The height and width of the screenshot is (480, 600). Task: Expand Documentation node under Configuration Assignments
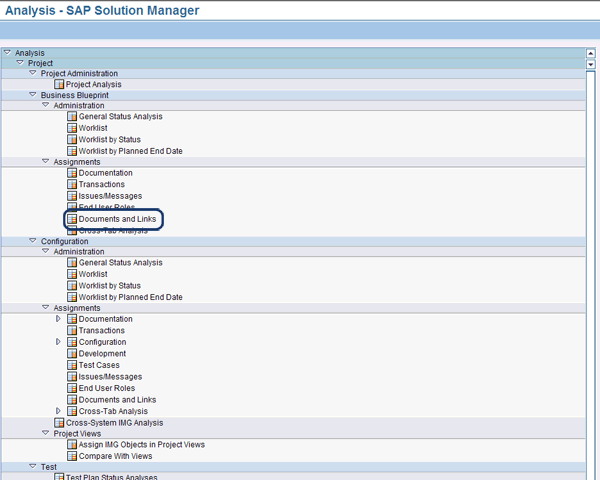click(59, 319)
